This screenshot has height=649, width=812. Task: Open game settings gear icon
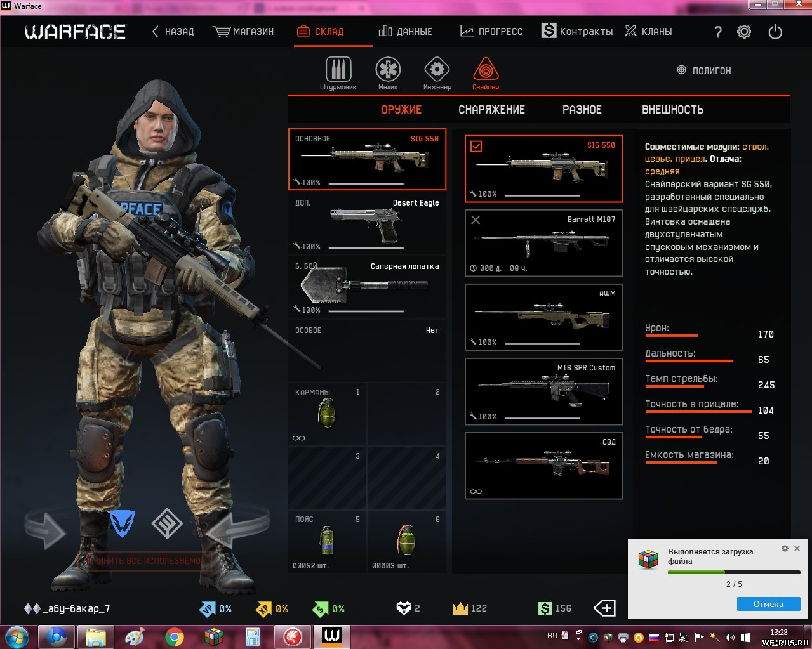744,32
